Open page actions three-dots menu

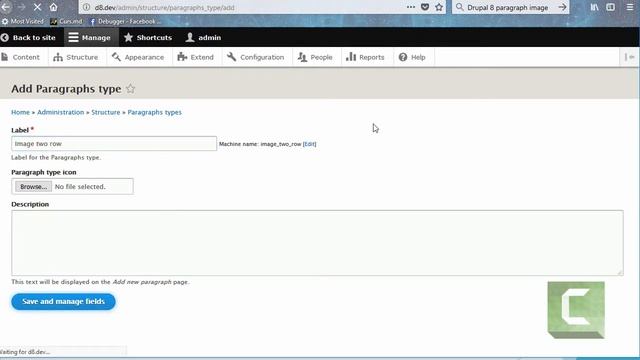click(411, 7)
